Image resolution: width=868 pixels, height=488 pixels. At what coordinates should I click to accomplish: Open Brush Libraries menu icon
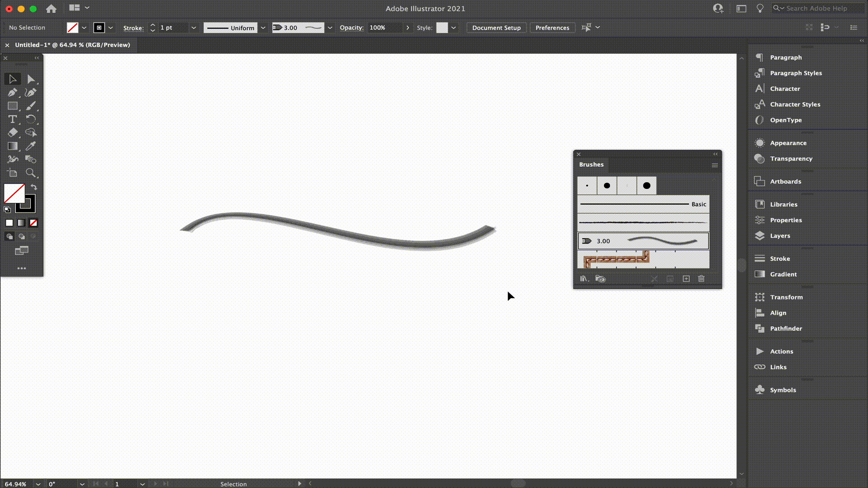(585, 279)
